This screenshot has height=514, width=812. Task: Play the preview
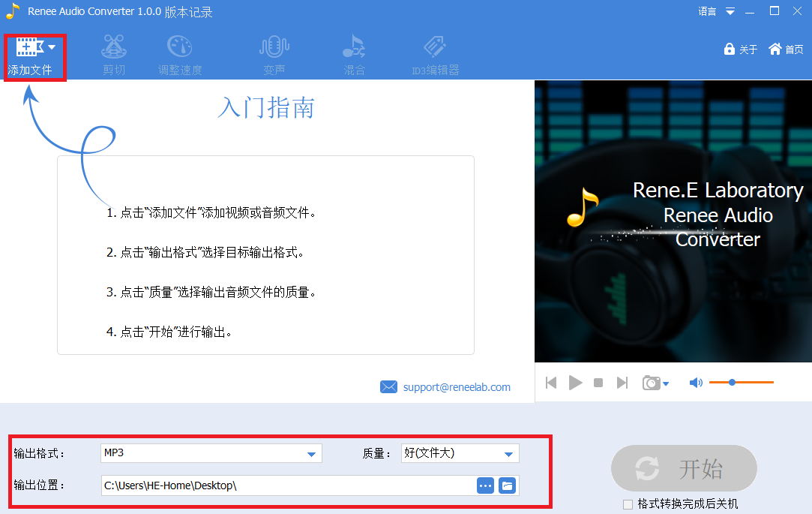click(x=575, y=383)
